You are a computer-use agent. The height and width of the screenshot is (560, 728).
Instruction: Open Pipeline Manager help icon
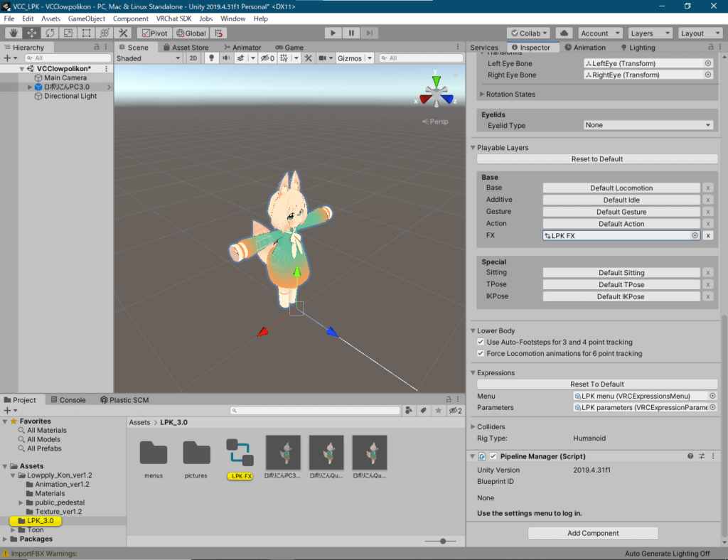pos(690,456)
